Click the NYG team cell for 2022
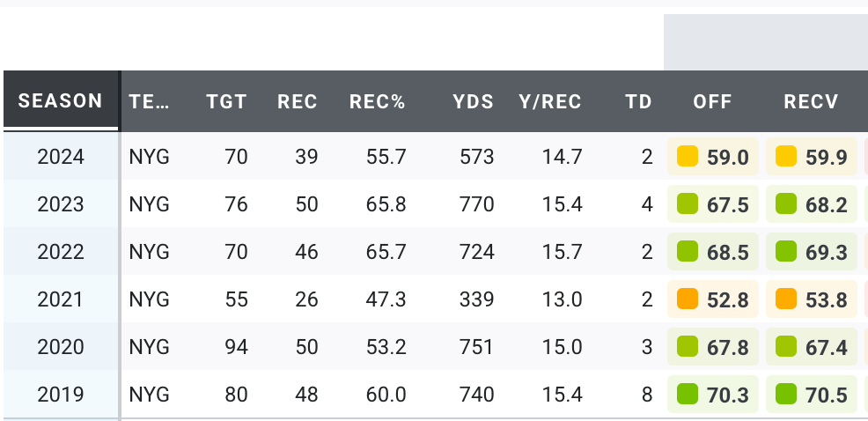 (149, 252)
